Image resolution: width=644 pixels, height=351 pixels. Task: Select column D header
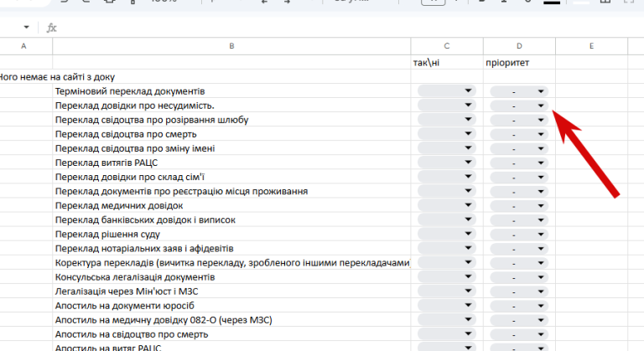click(519, 46)
